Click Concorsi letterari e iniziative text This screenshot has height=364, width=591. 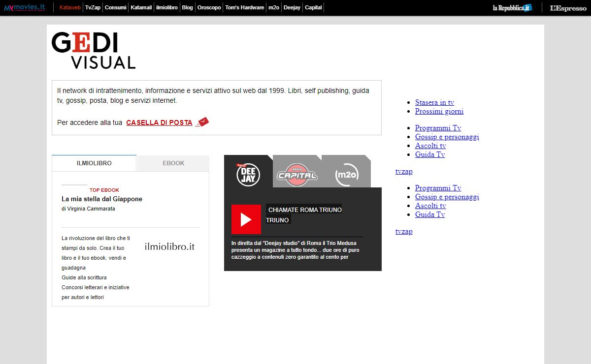(x=96, y=292)
